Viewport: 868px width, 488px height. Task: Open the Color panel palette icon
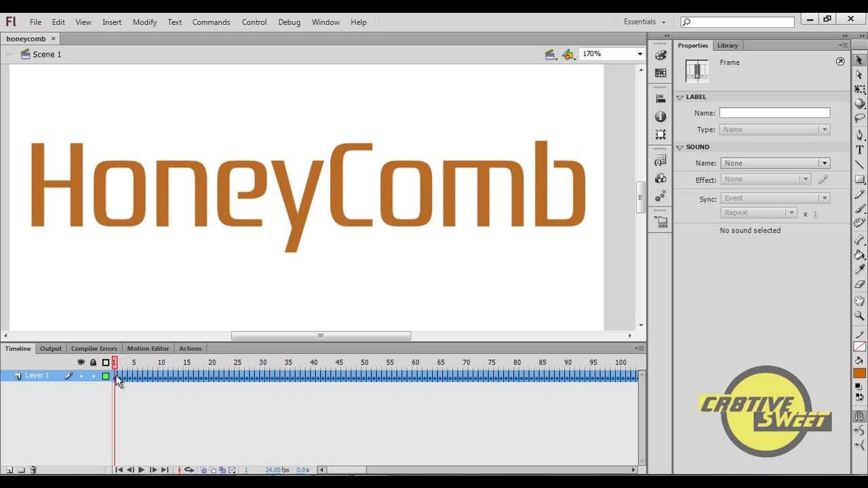[661, 56]
